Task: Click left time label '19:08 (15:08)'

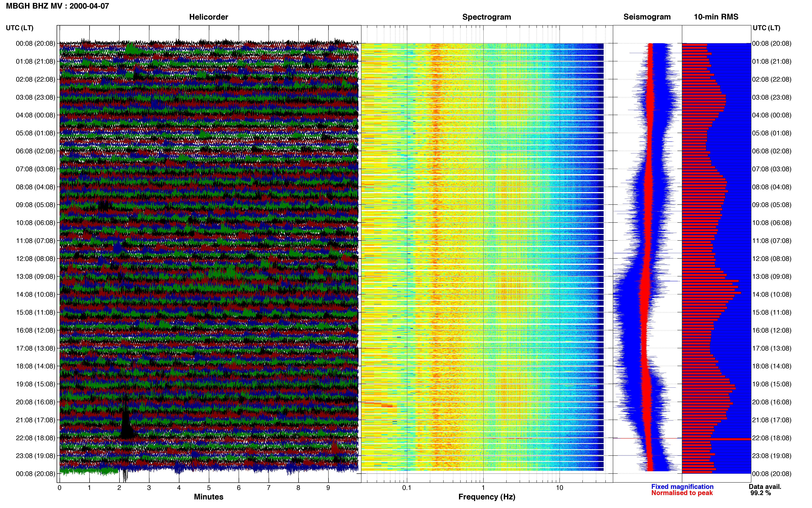Action: [36, 384]
